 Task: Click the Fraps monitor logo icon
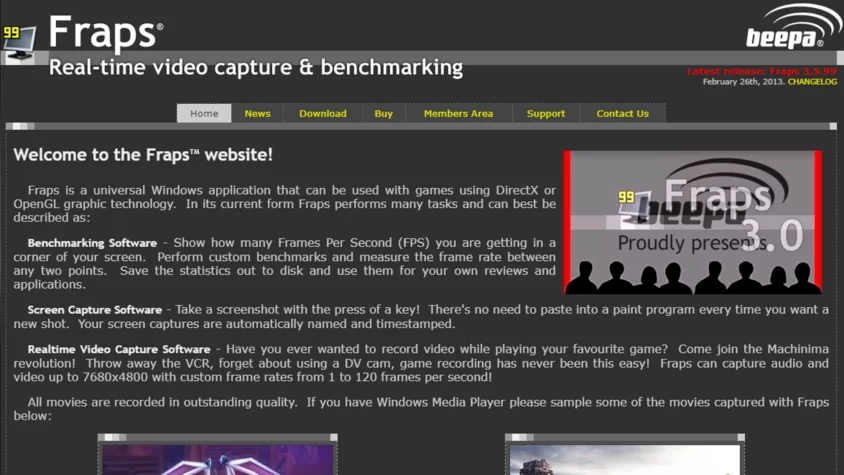[x=19, y=44]
